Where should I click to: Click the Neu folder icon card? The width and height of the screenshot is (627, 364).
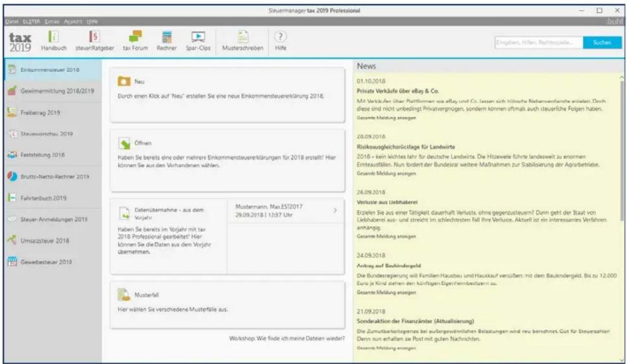[x=228, y=95]
